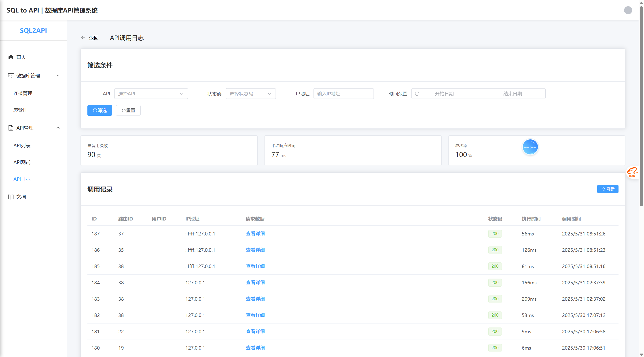The width and height of the screenshot is (644, 357).
Task: Click the API管理 document icon
Action: click(x=11, y=128)
